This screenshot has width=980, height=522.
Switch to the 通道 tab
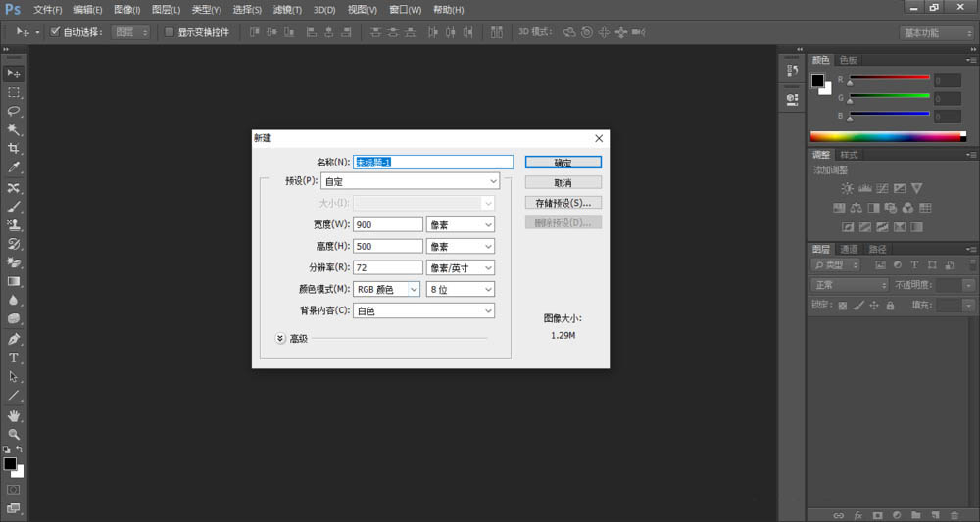click(x=848, y=249)
